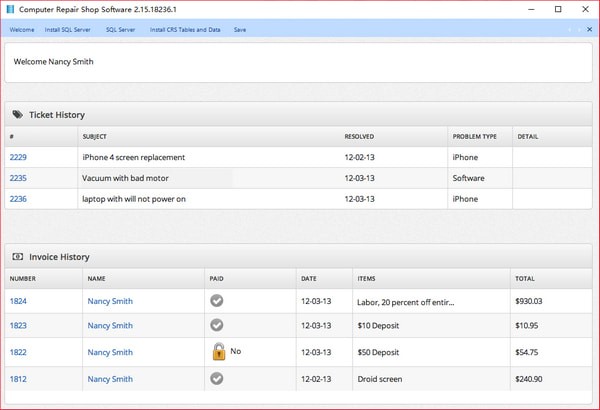600x410 pixels.
Task: Open ticket 2229 link
Action: point(18,157)
